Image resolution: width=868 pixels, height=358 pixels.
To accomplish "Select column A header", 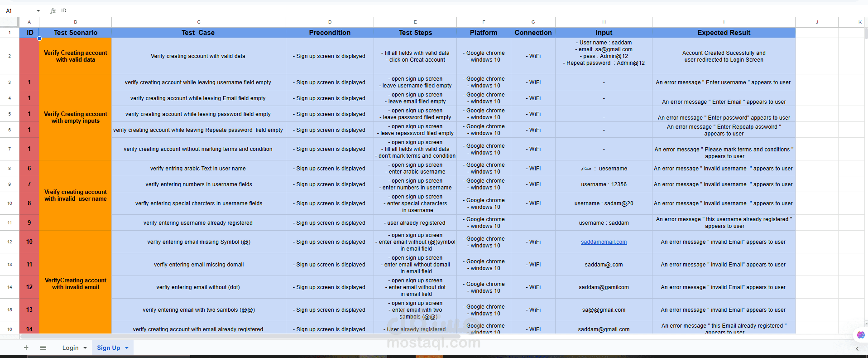I will click(29, 22).
